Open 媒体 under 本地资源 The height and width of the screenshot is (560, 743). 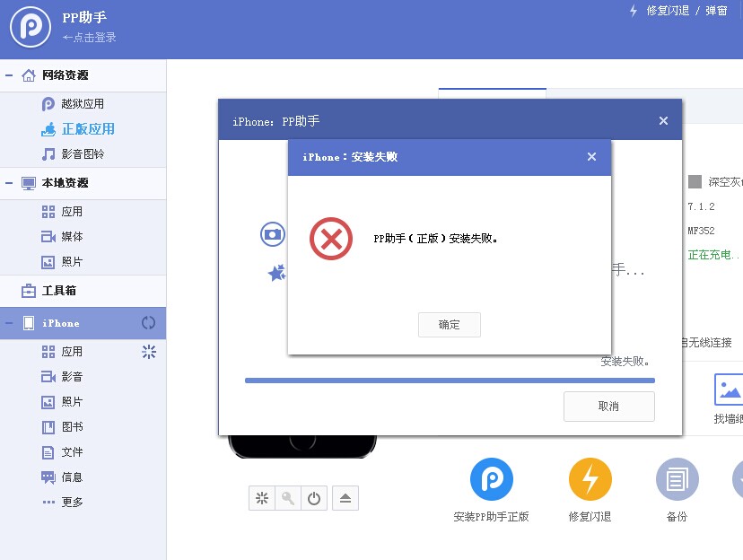72,236
